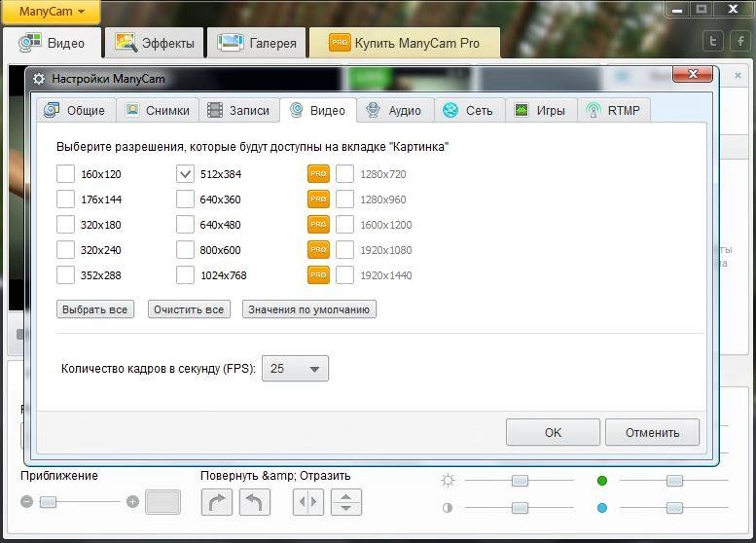Click rotate left arrow icon
This screenshot has height=543, width=756.
[x=255, y=502]
